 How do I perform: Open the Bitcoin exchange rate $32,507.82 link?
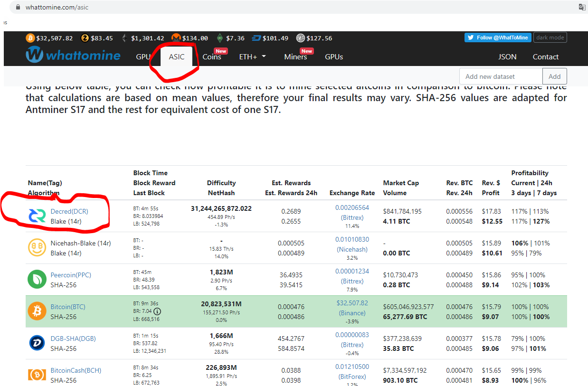click(352, 303)
